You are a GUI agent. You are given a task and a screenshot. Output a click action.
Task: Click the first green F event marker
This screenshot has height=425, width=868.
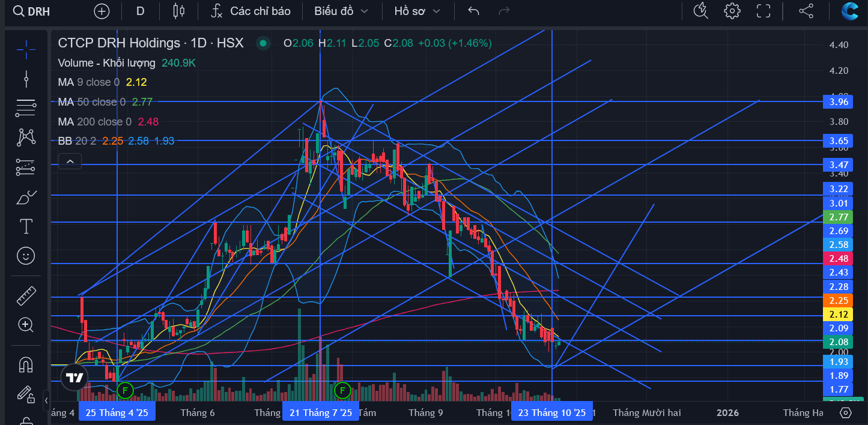click(124, 390)
